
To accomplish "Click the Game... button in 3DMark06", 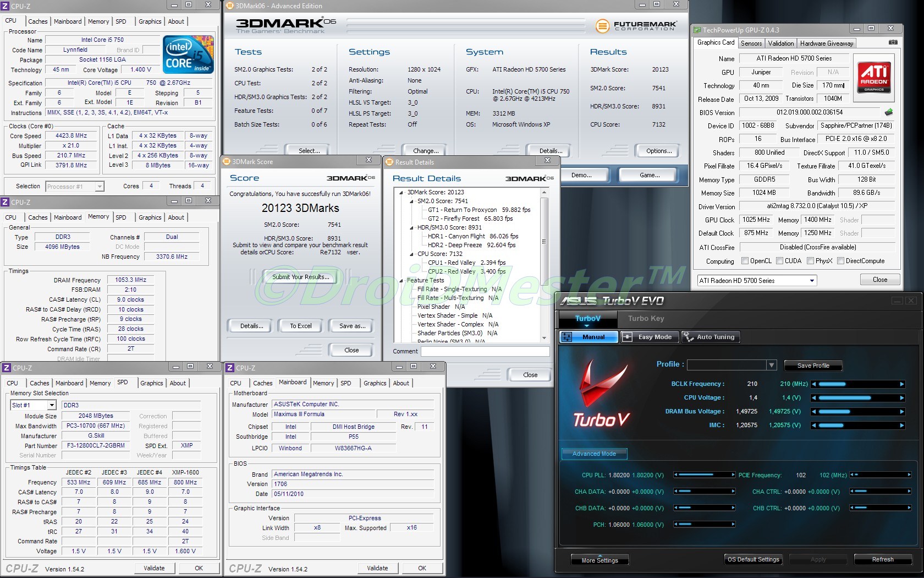I will click(x=650, y=175).
